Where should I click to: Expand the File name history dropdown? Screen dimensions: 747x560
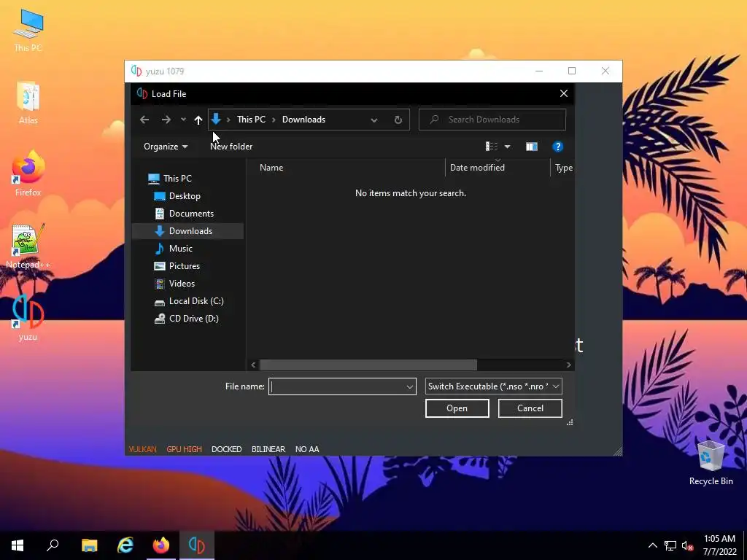[x=410, y=386]
